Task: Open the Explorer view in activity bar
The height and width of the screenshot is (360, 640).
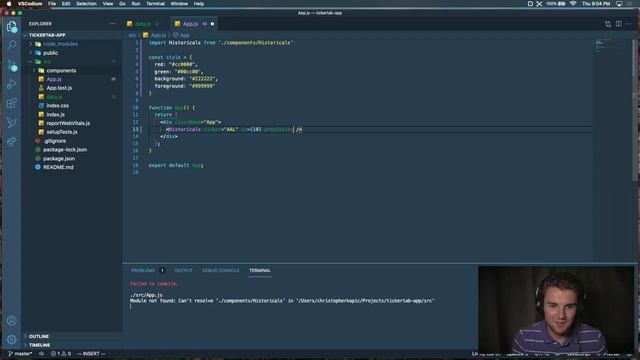Action: (11, 27)
